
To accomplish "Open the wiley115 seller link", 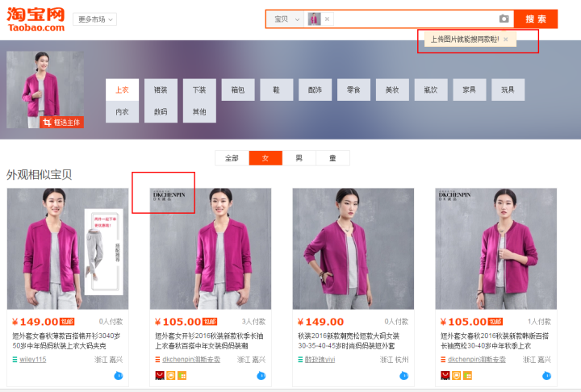I will coord(33,360).
